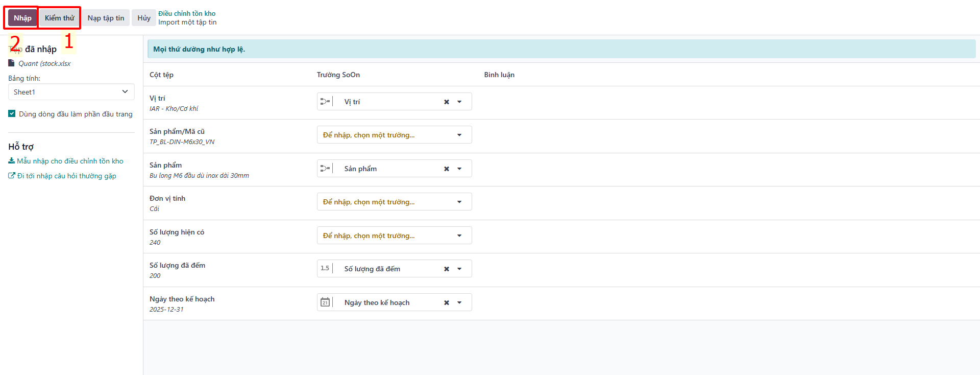Clear the Vị trí field mapping
980x375 pixels.
tap(447, 102)
